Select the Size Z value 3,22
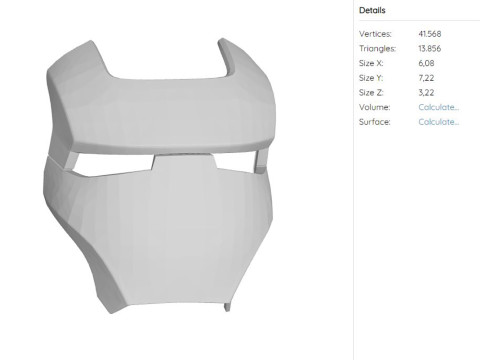Image resolution: width=480 pixels, height=360 pixels. (x=426, y=93)
